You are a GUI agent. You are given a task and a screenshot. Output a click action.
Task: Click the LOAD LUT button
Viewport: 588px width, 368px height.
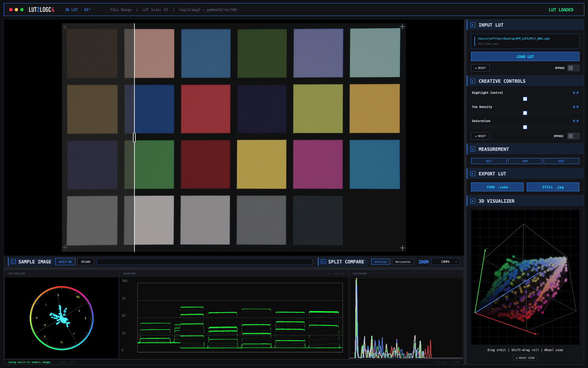pyautogui.click(x=525, y=56)
